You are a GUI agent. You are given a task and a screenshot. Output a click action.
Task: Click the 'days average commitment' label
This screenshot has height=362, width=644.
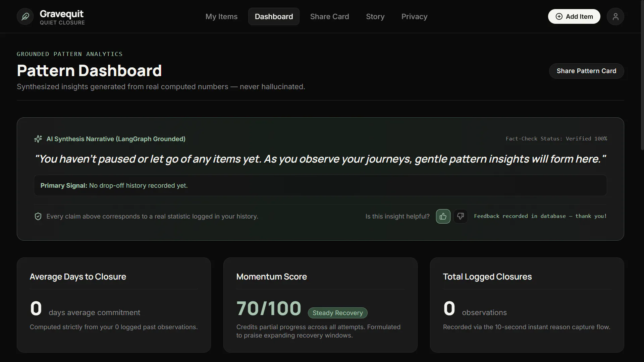point(94,313)
